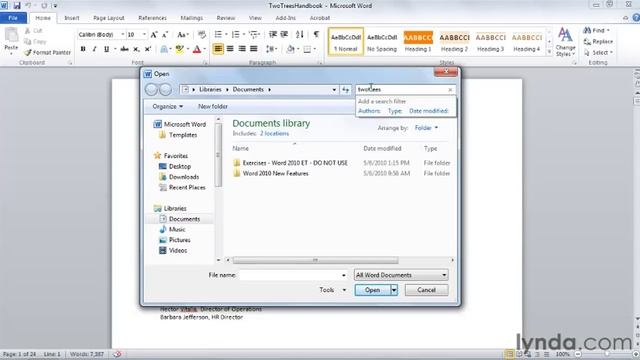Apply subscript formatting

tap(136, 49)
